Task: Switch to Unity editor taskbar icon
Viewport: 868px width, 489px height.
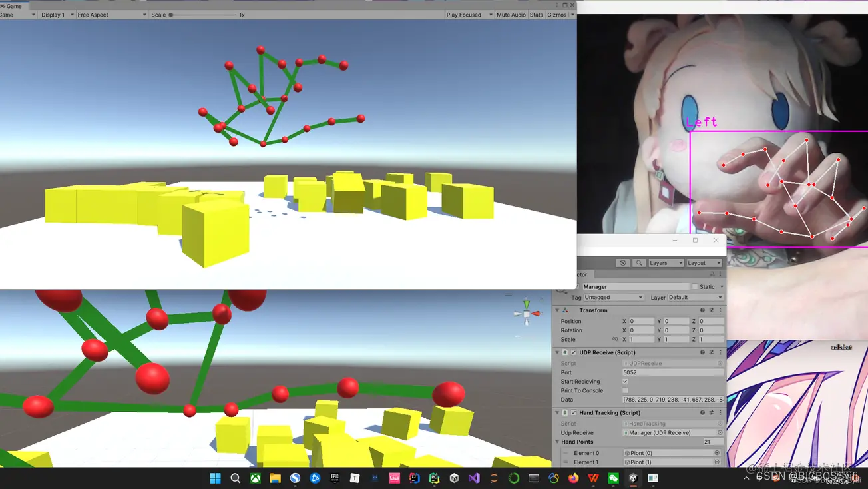Action: 633,478
